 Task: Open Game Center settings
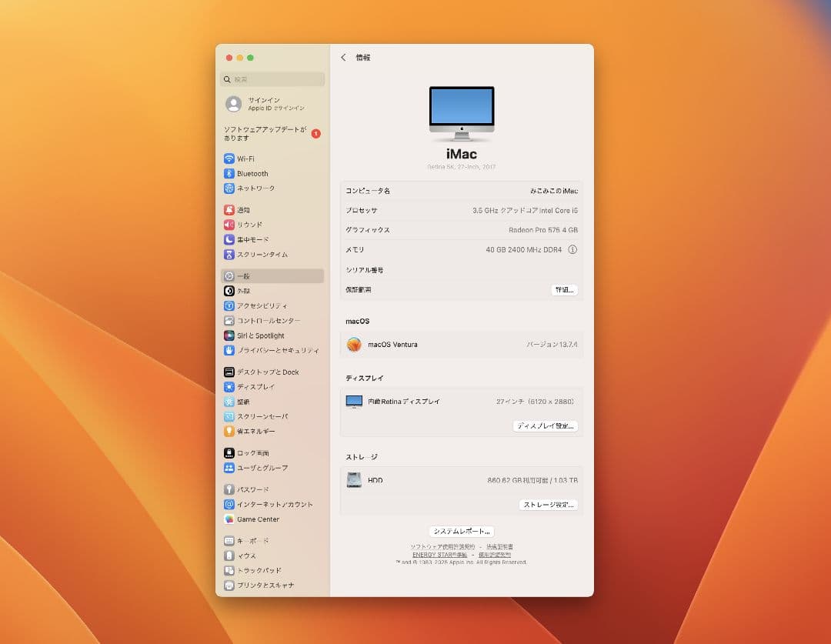click(258, 519)
